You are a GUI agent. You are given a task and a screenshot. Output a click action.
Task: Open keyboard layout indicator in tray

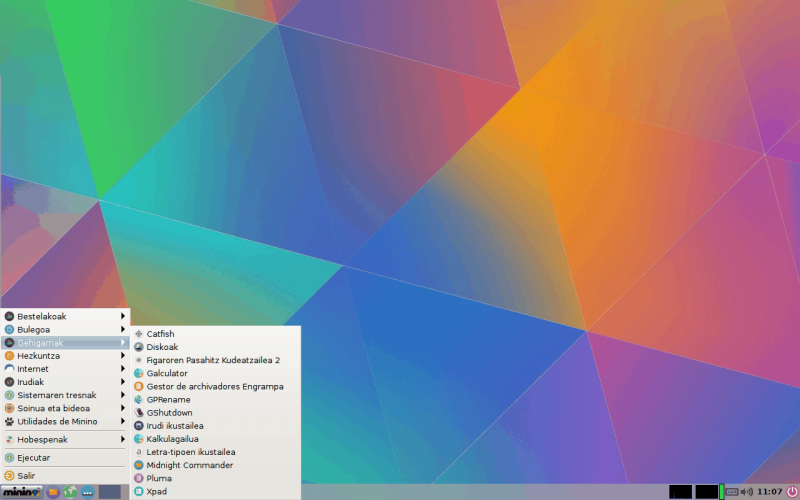[732, 492]
